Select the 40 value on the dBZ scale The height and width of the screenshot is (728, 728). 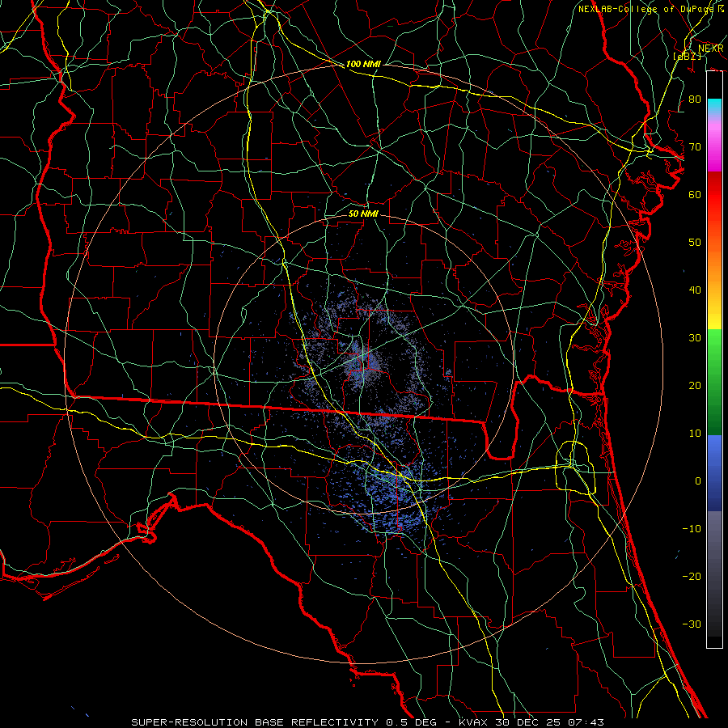(x=695, y=290)
